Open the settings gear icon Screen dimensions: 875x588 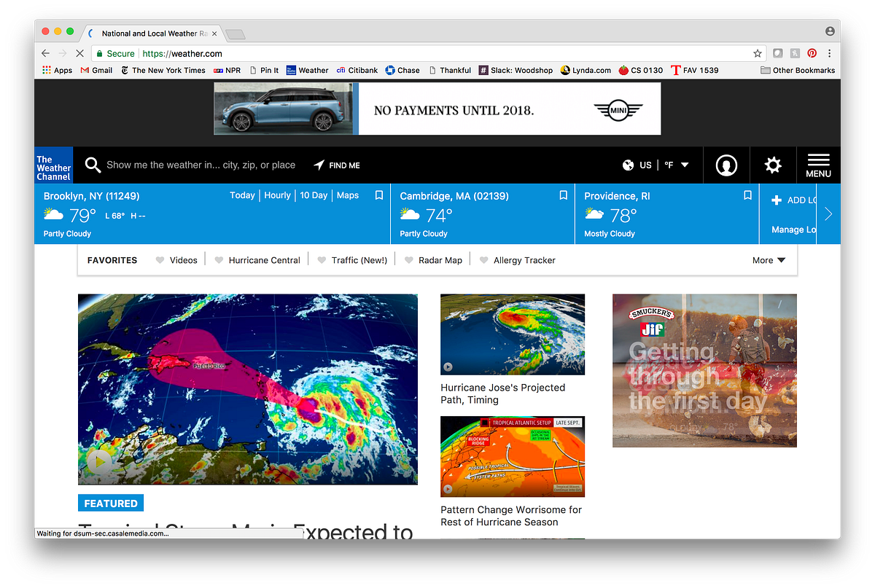tap(772, 165)
